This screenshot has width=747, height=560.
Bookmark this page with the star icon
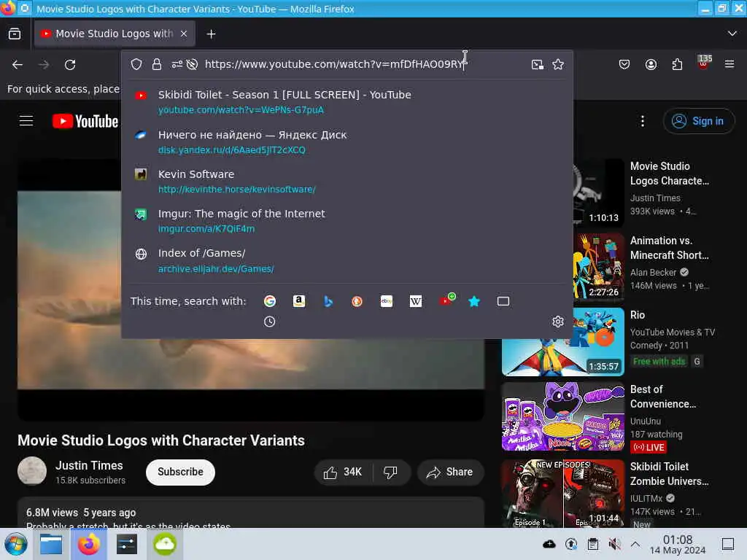[x=558, y=64]
